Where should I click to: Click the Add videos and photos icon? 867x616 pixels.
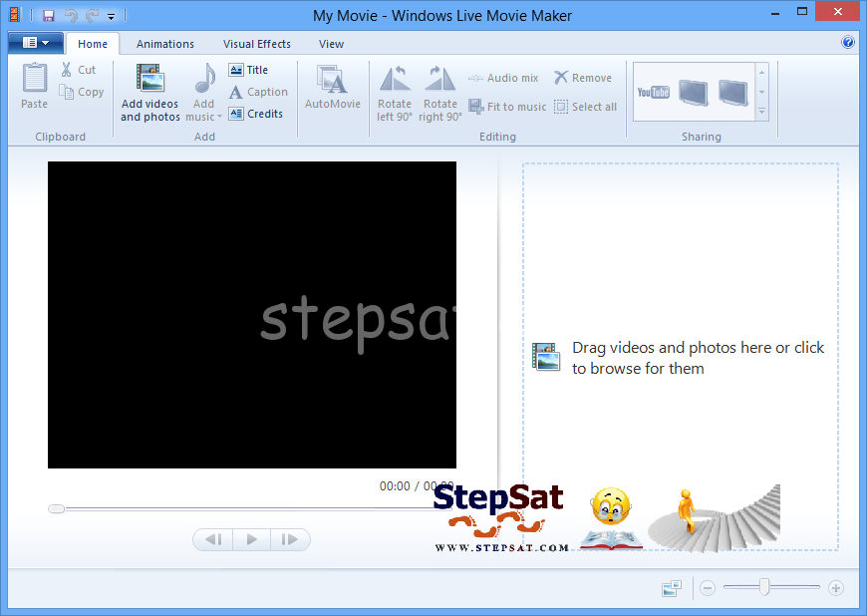pos(149,80)
